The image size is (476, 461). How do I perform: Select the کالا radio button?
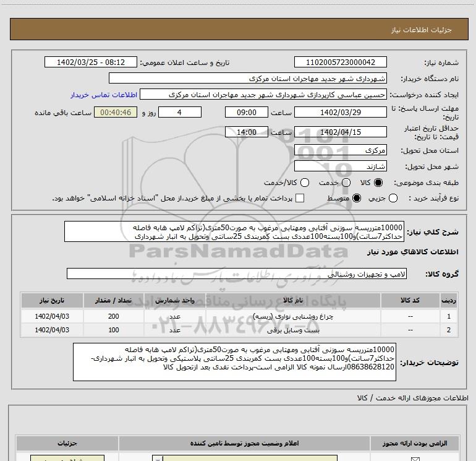click(378, 183)
